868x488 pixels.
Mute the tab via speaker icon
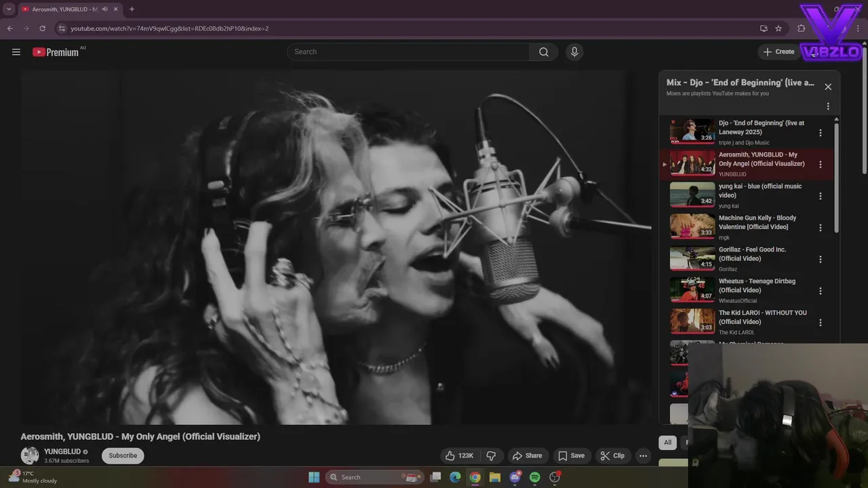[105, 9]
